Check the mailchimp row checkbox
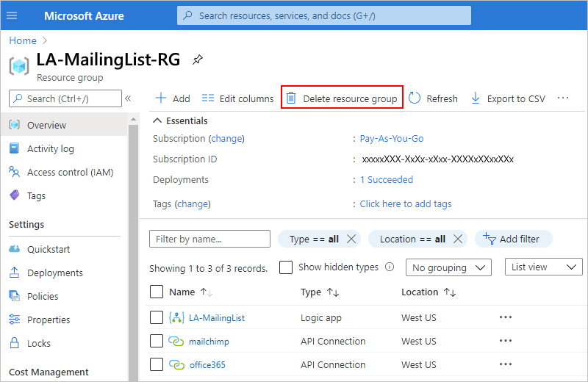This screenshot has width=588, height=382. (157, 341)
